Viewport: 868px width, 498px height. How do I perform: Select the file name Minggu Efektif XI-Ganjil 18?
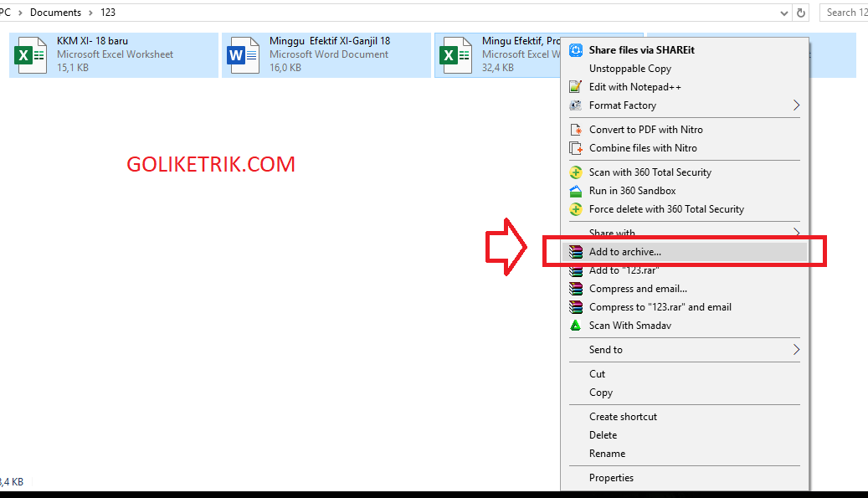(x=330, y=41)
